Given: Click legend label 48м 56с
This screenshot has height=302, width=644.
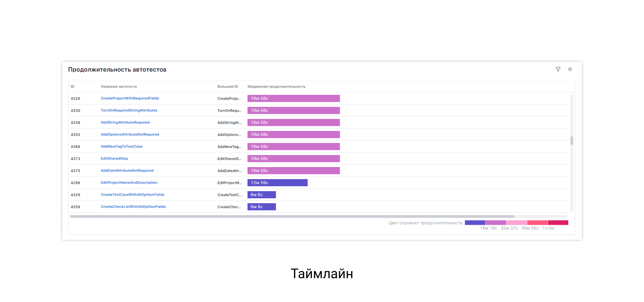Looking at the screenshot, I should tap(530, 228).
